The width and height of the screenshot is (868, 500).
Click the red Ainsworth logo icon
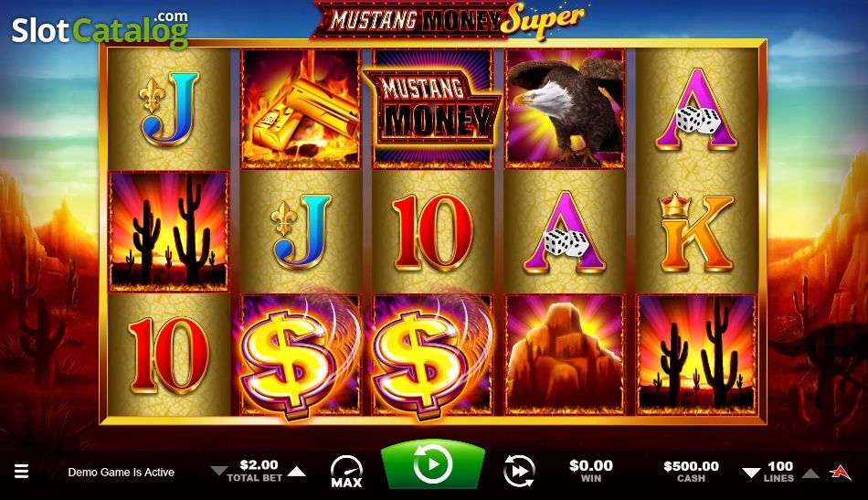[841, 472]
